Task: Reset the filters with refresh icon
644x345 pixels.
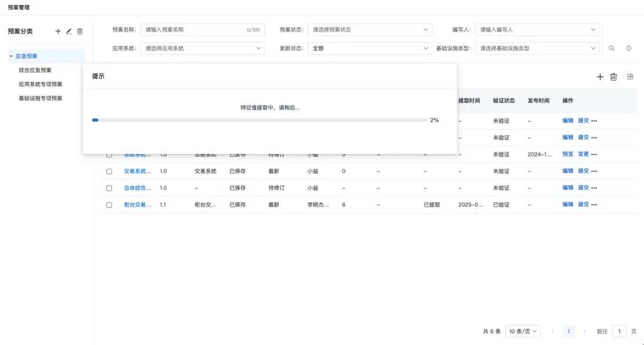Action: [629, 49]
